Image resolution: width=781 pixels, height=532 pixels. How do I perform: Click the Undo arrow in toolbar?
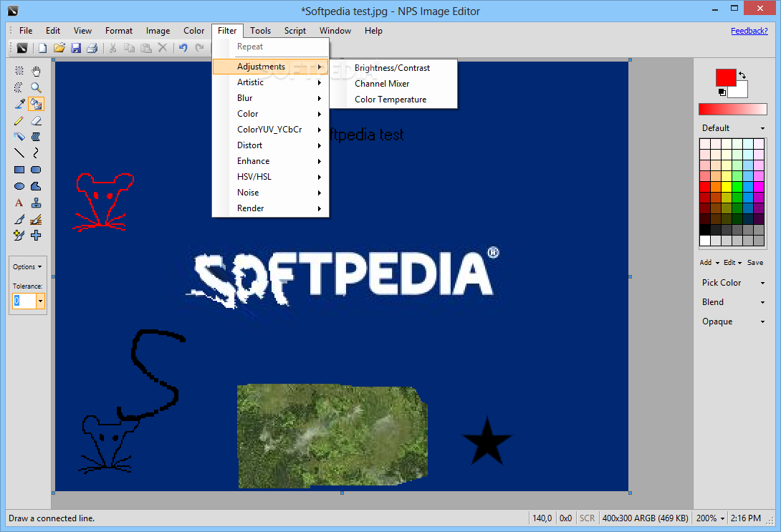coord(183,48)
